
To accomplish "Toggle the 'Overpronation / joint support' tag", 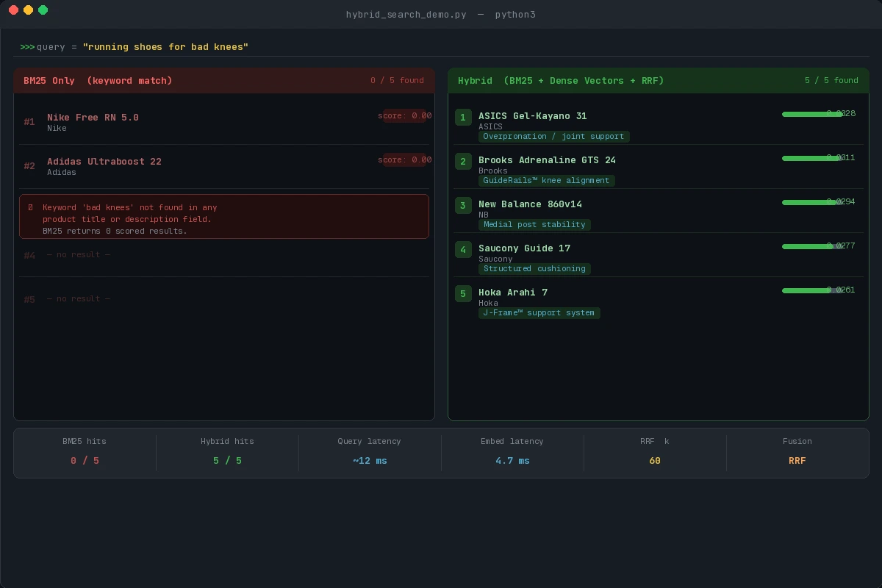I will [553, 136].
